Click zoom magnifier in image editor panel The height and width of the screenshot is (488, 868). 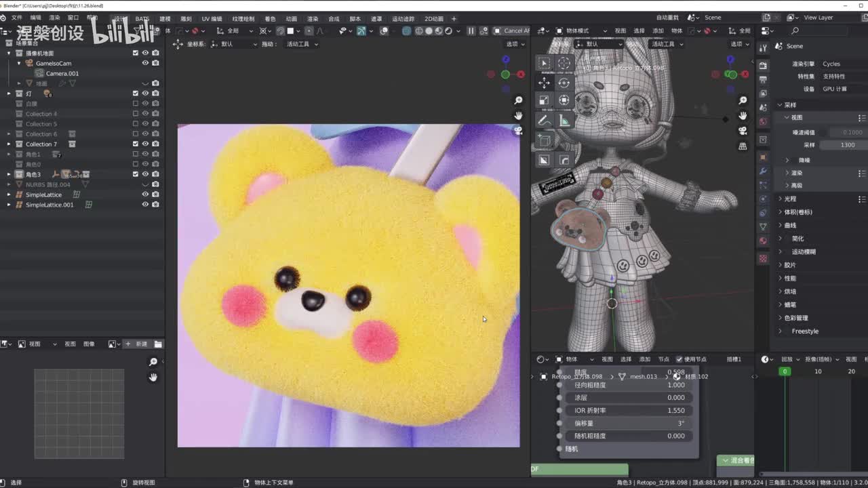coord(153,362)
